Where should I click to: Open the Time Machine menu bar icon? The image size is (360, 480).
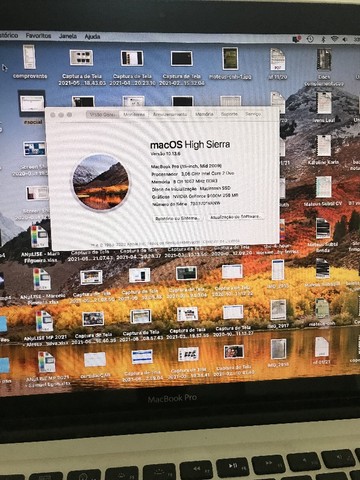(310, 39)
